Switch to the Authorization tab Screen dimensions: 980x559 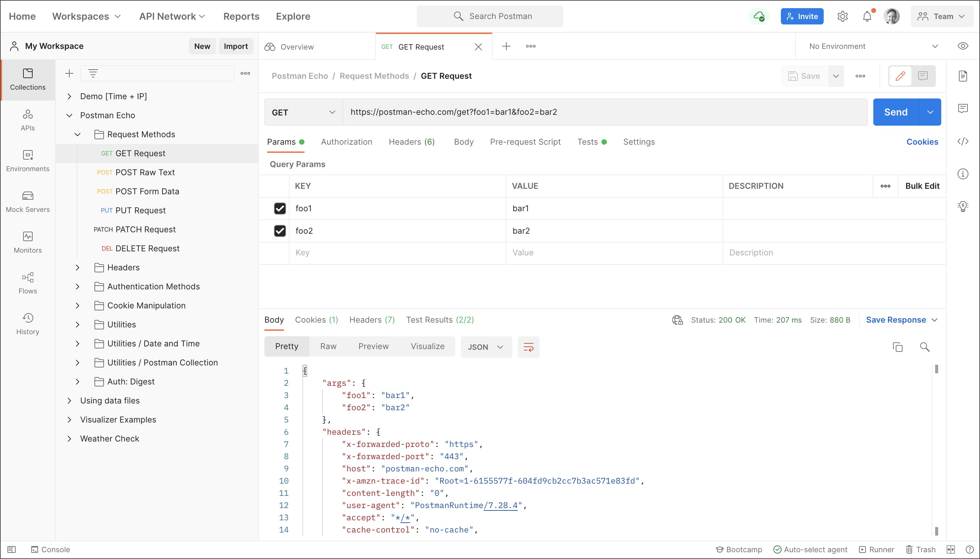click(346, 142)
